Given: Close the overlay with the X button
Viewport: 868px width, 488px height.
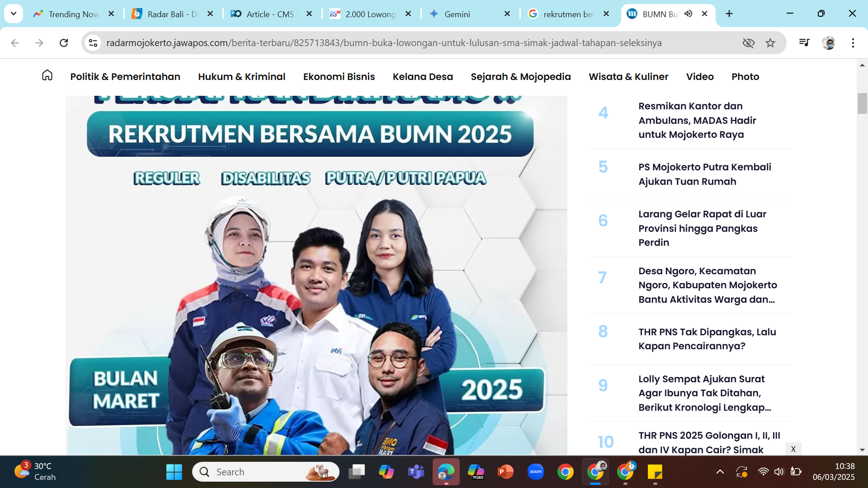Looking at the screenshot, I should pyautogui.click(x=793, y=449).
